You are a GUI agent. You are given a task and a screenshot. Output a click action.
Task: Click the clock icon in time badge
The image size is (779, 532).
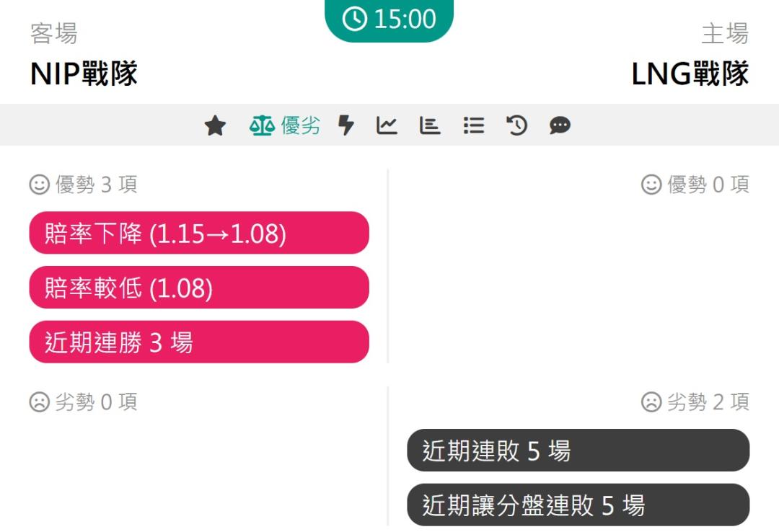[355, 19]
